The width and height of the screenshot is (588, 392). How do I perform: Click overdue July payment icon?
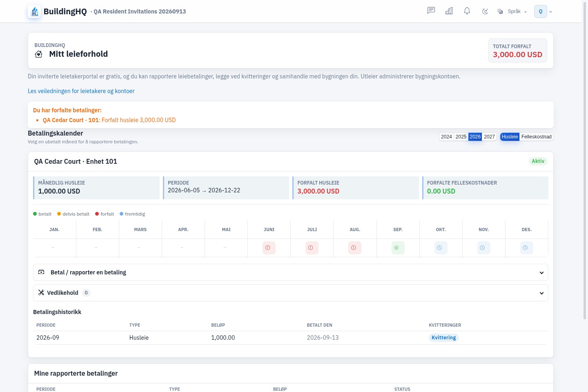[312, 248]
